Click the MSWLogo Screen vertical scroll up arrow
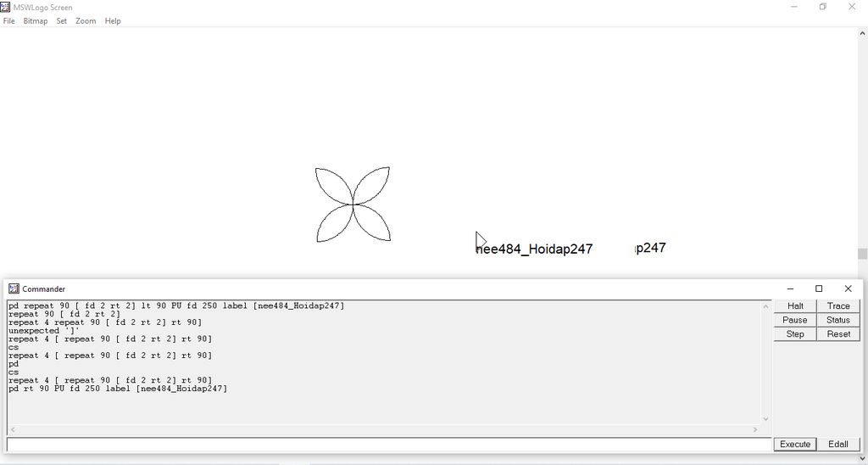The width and height of the screenshot is (868, 465). coord(862,33)
